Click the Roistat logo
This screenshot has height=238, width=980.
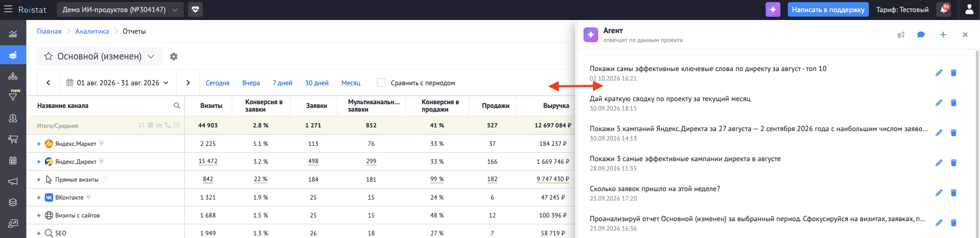[x=32, y=9]
